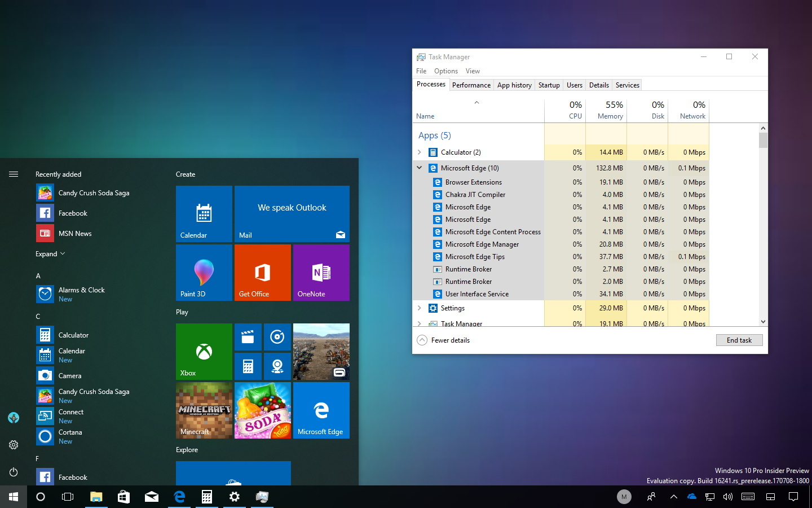Launch Camera from the app list
The image size is (812, 508).
click(x=70, y=375)
